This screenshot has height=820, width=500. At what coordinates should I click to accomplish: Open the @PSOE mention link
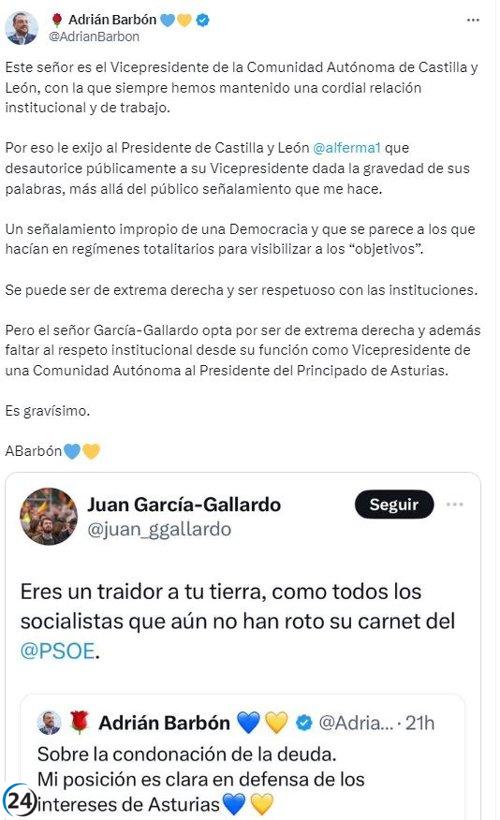[58, 651]
